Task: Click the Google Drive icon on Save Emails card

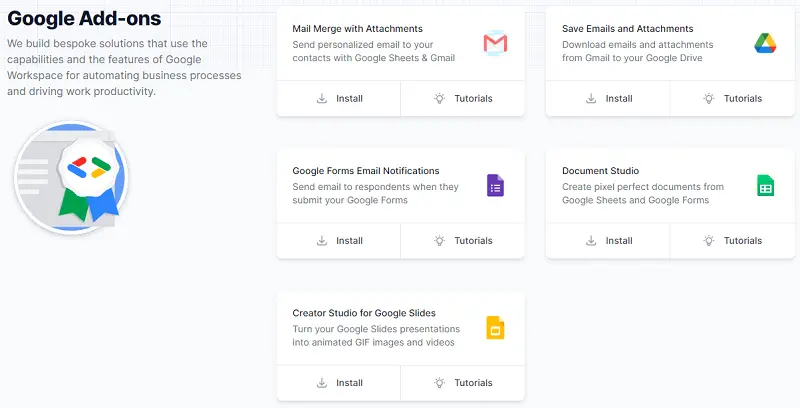Action: tap(765, 43)
